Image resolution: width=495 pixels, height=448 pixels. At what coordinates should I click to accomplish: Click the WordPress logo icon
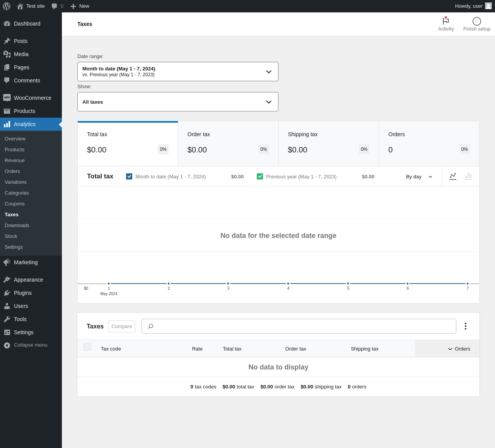point(7,6)
